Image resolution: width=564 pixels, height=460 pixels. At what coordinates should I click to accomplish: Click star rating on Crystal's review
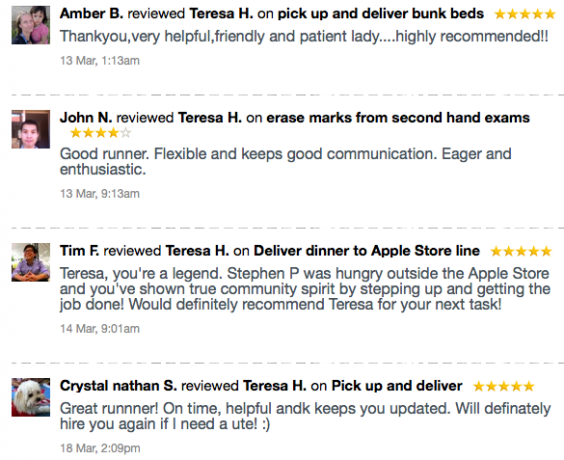coord(504,387)
